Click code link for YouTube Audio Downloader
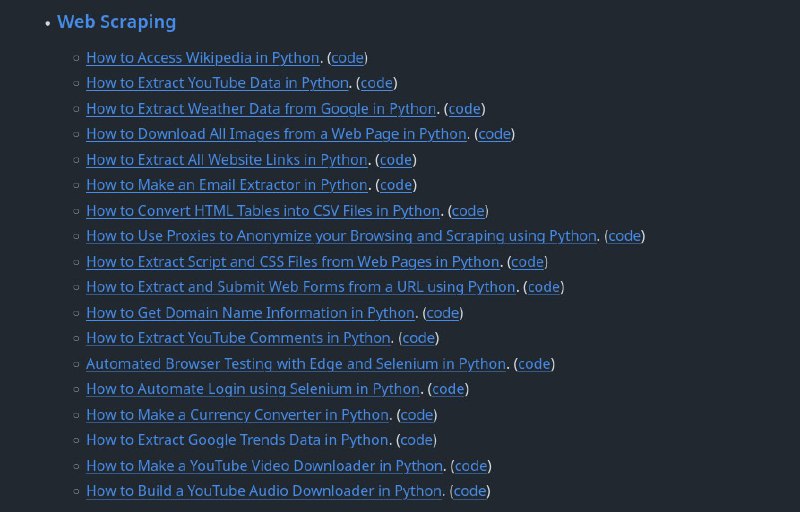Viewport: 800px width, 512px height. click(x=470, y=491)
